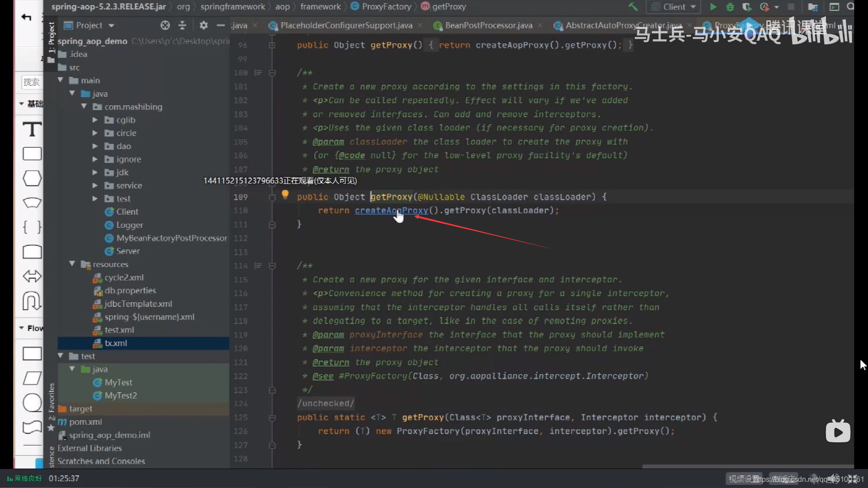Viewport: 868px width, 488px height.
Task: Fold the javadoc comment at line 114
Action: coord(272,266)
